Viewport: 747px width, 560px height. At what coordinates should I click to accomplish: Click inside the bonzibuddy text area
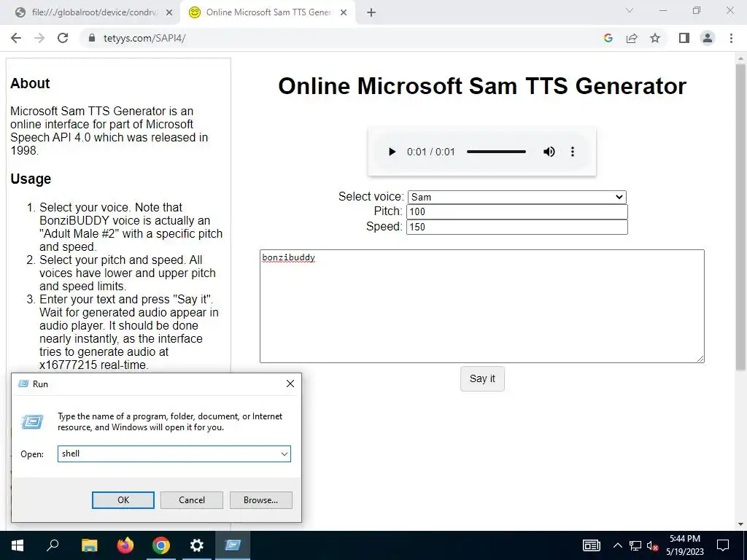click(x=481, y=306)
